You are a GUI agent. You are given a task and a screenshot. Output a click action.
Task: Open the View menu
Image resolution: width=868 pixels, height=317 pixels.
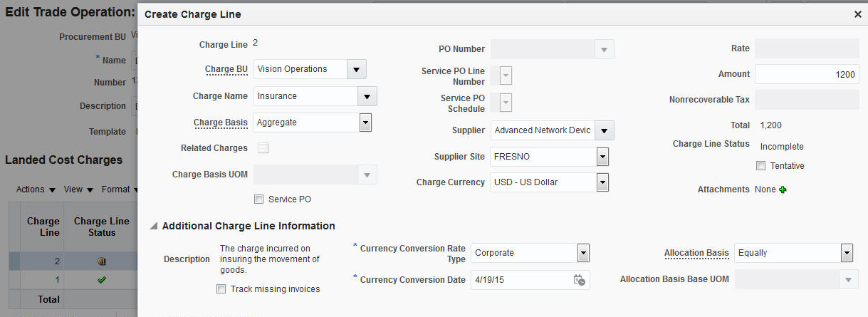coord(78,189)
